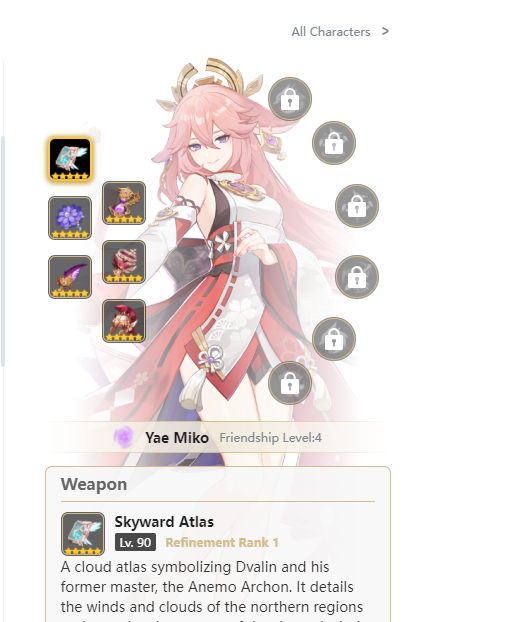
Task: Select the Skyward Atlas weapon icon with gold border
Action: click(x=70, y=159)
